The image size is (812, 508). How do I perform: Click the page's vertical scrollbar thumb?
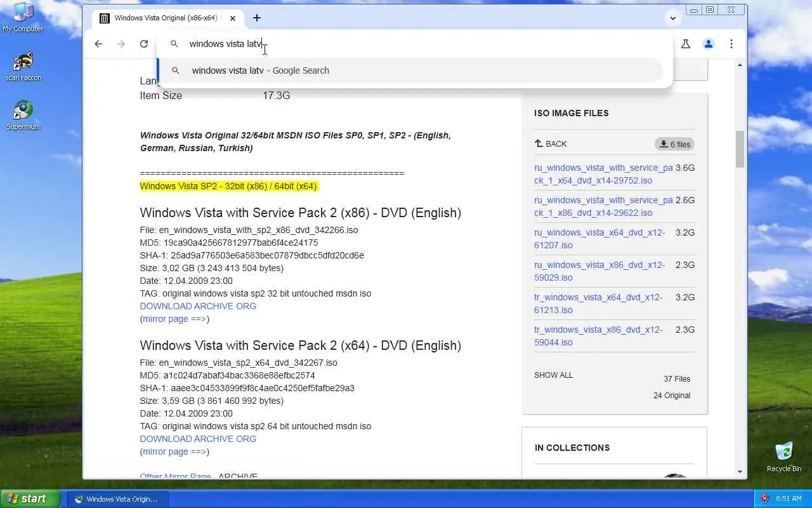tap(740, 149)
